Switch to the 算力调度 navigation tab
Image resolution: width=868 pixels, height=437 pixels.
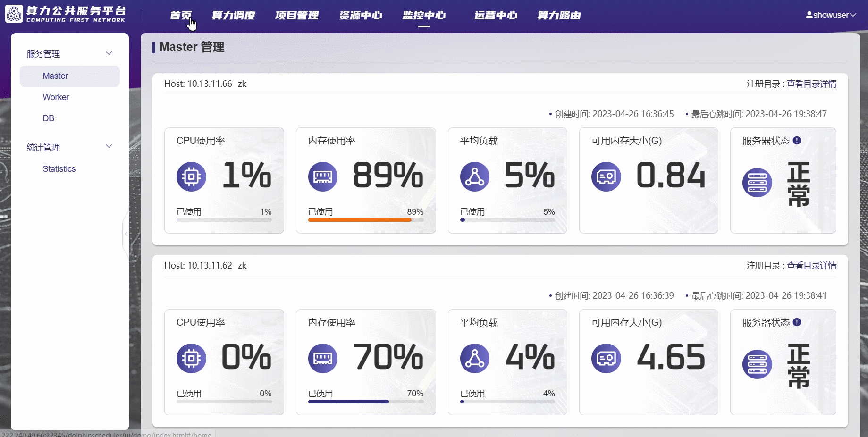[233, 15]
